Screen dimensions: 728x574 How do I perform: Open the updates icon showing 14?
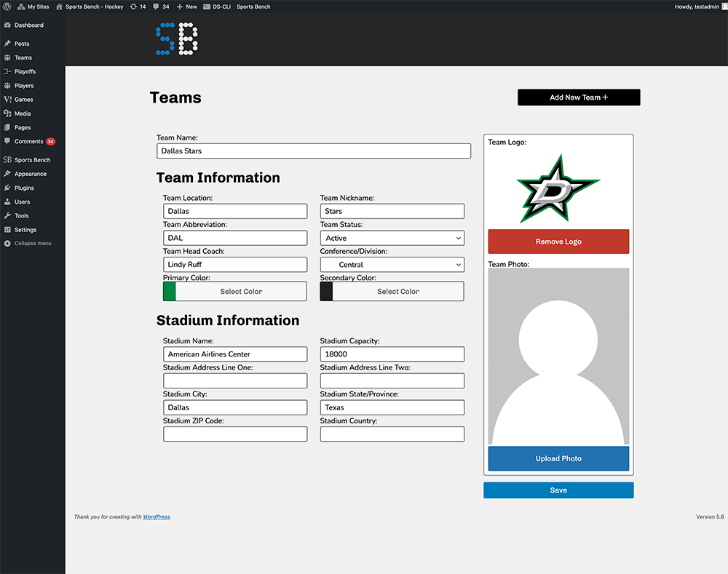pos(133,7)
